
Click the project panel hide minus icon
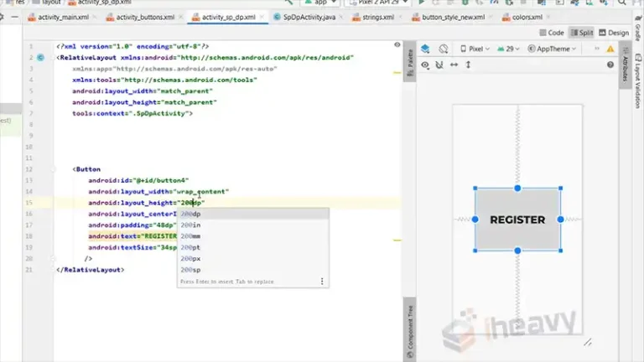pos(15,18)
